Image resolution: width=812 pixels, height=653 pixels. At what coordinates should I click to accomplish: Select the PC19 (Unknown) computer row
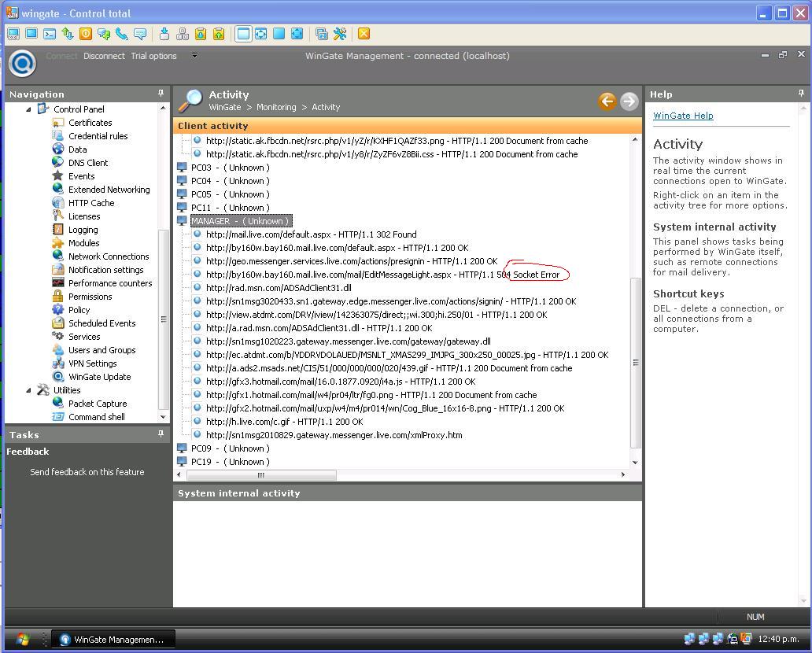point(230,462)
